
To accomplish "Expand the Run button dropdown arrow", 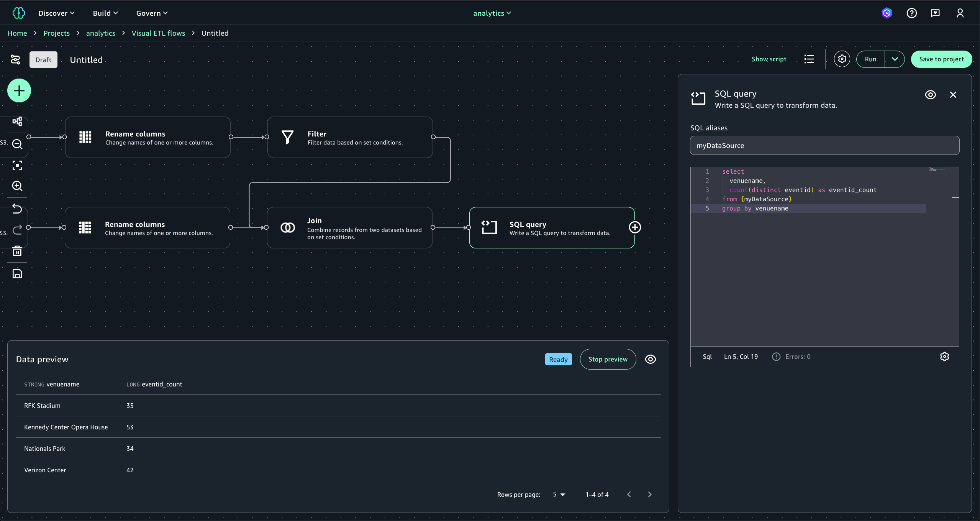I will coord(895,59).
